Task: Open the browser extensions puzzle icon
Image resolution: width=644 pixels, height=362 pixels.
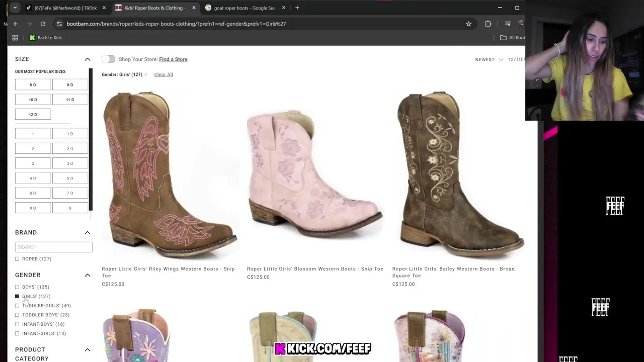Action: (488, 24)
